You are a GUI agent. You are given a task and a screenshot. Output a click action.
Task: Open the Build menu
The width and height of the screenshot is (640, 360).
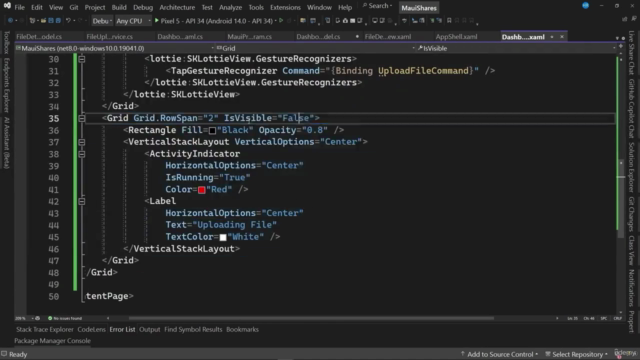(119, 7)
